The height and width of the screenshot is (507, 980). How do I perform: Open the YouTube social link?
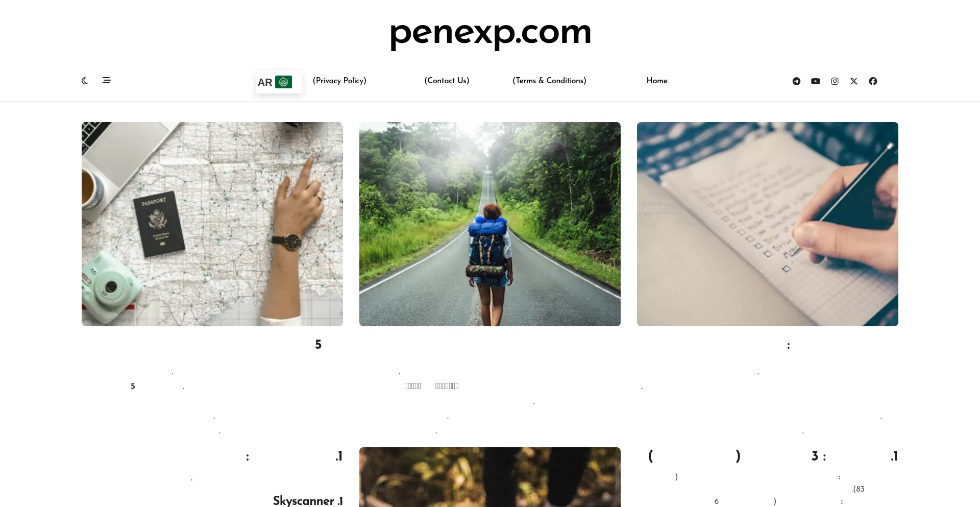point(816,81)
